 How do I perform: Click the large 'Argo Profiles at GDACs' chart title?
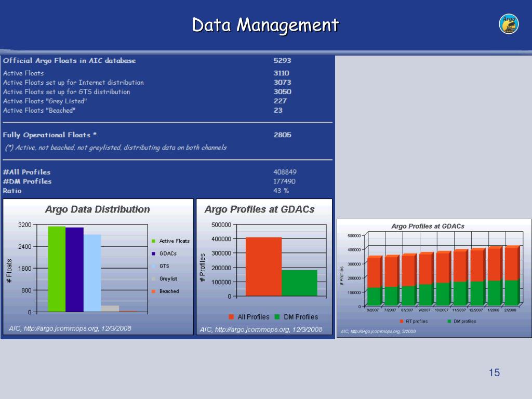[x=259, y=209]
